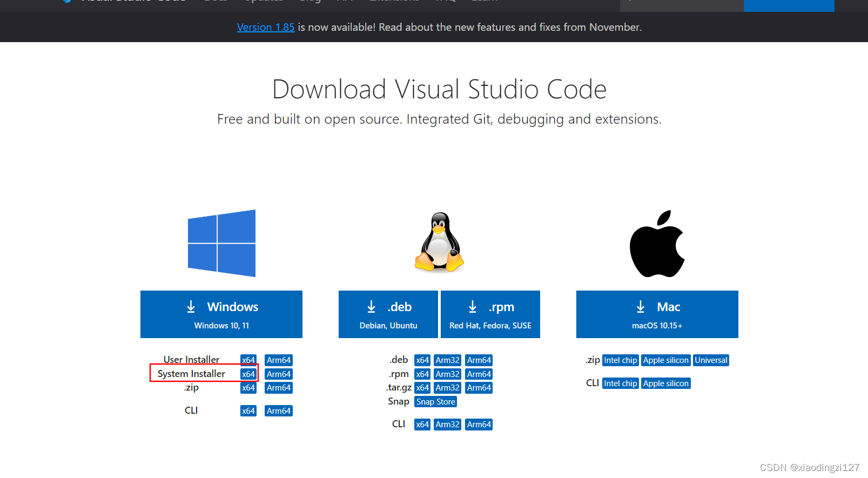
Task: Click the 'Free and built on open source' subtitle
Action: pyautogui.click(x=439, y=119)
